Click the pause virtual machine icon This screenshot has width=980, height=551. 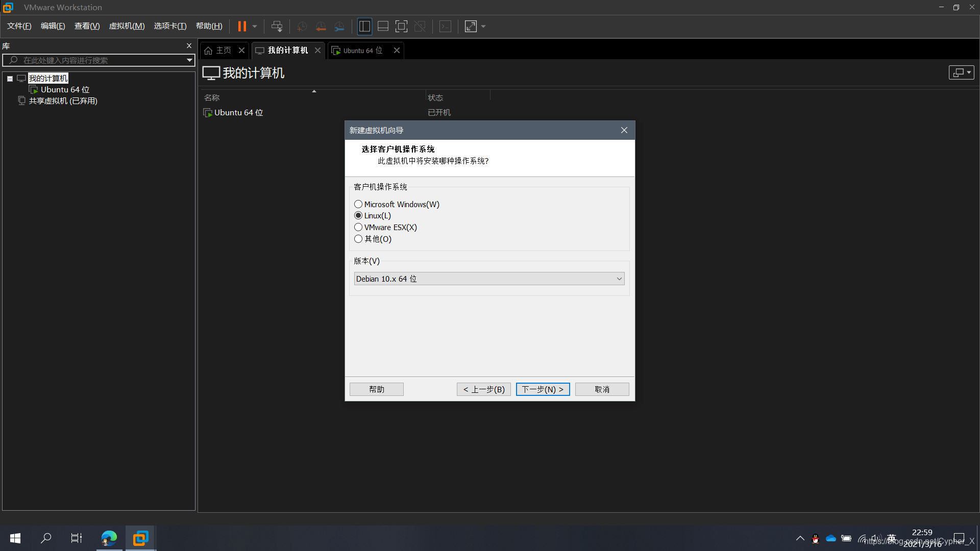point(242,26)
